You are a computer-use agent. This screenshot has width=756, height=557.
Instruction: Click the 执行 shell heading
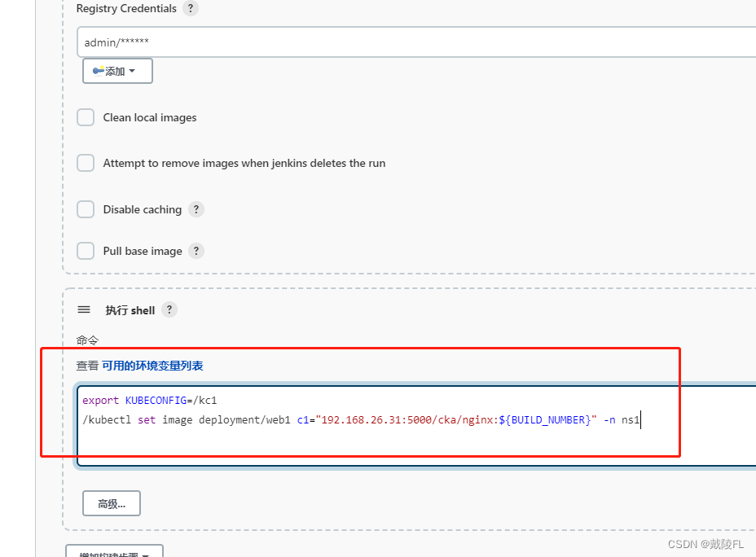[130, 310]
